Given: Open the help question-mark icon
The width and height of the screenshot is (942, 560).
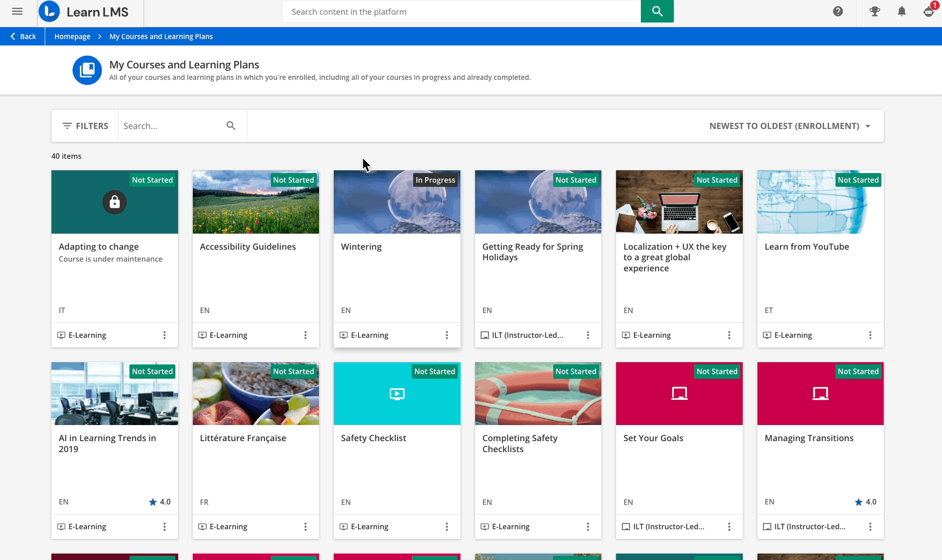Looking at the screenshot, I should (838, 11).
